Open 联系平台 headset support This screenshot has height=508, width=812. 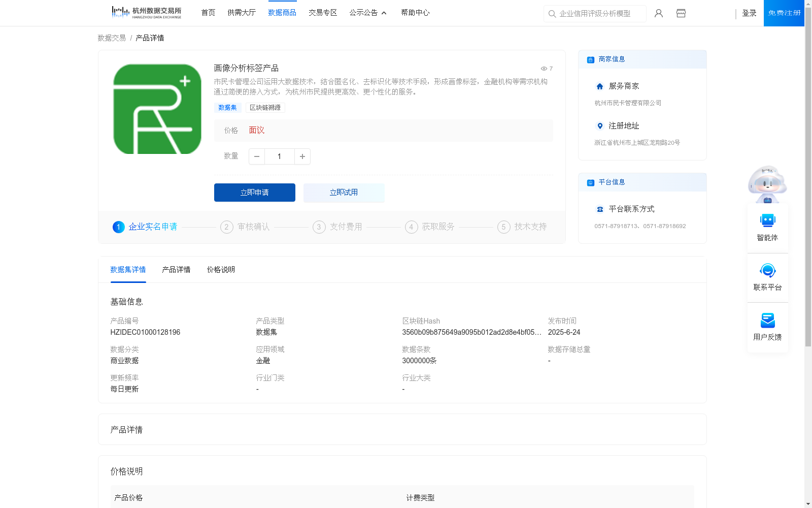[x=767, y=277]
